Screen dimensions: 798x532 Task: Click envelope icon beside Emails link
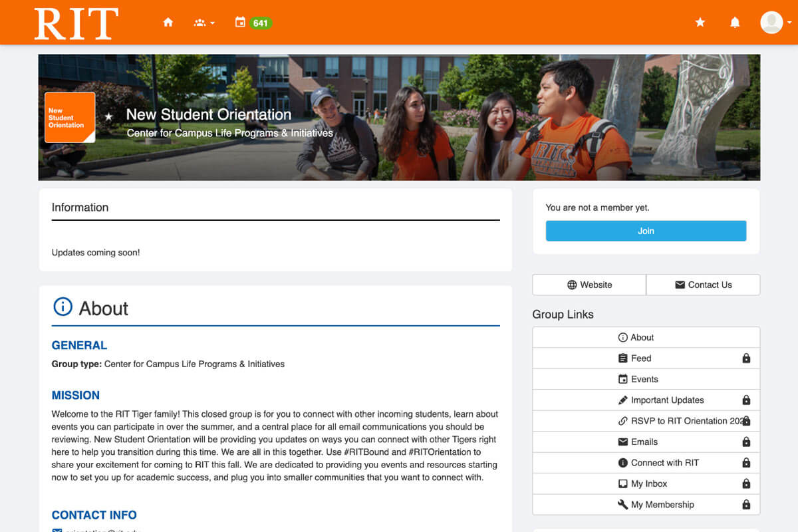click(x=623, y=442)
